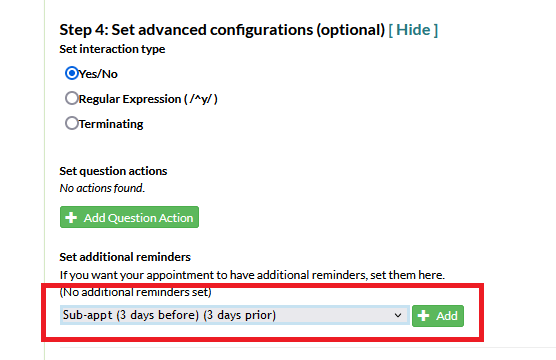Click the Add Question Action button

tap(129, 217)
